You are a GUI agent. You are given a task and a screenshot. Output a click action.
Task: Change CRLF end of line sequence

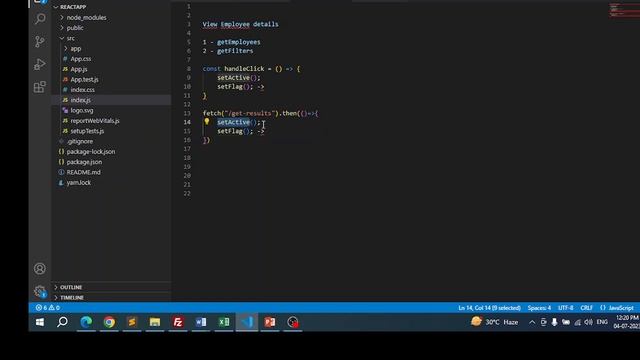587,308
